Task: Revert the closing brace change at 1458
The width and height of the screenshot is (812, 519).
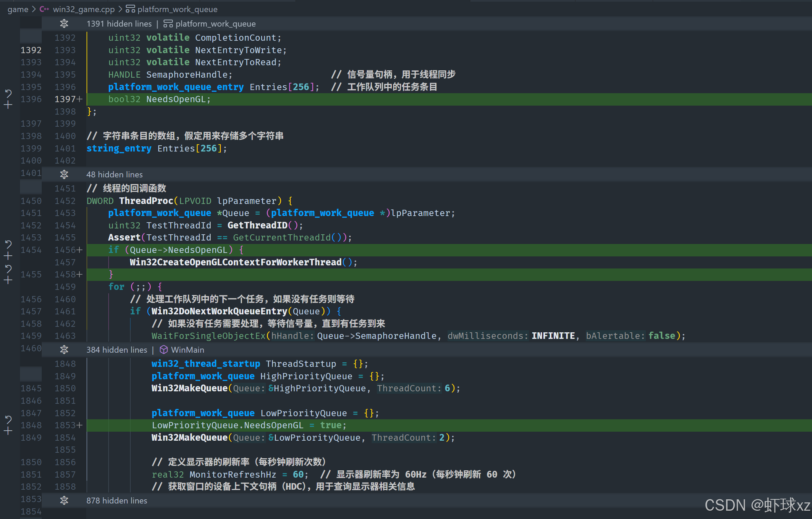Action: [x=8, y=268]
